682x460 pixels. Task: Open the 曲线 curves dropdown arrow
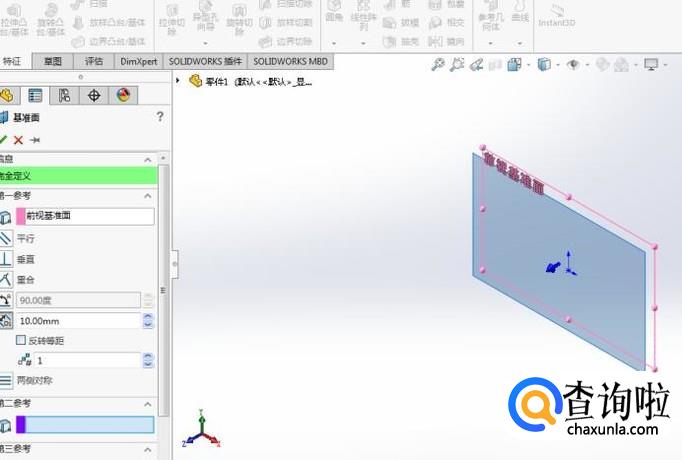pos(520,43)
